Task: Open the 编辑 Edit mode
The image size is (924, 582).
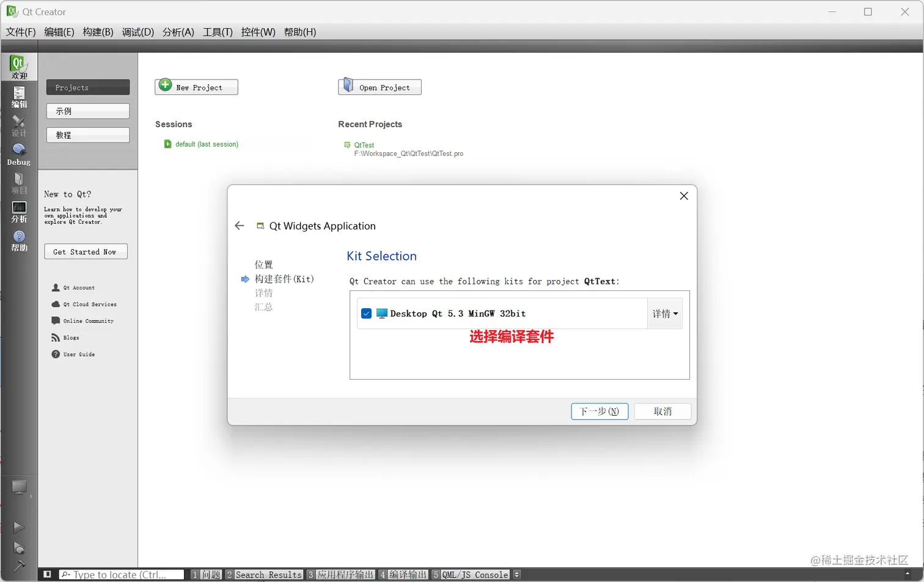Action: click(19, 97)
